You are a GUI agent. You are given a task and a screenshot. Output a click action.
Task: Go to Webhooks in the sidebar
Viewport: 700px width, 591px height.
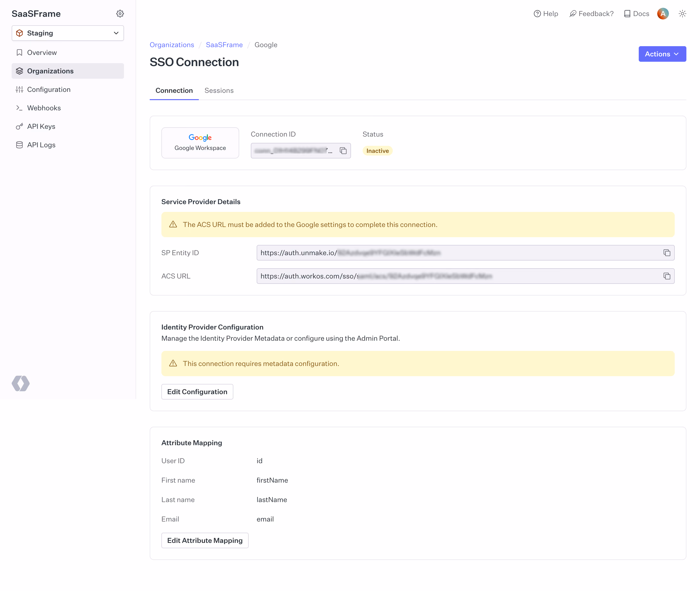[68, 108]
